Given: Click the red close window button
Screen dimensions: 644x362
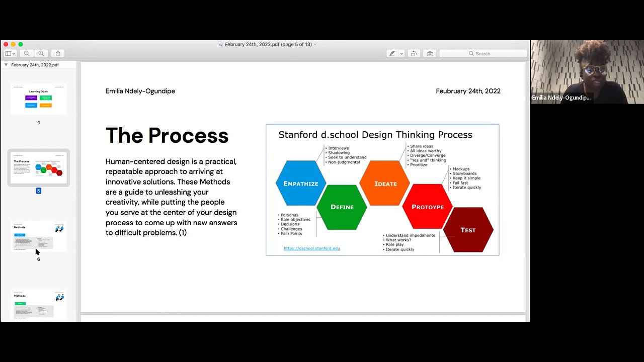Looking at the screenshot, I should (x=6, y=44).
